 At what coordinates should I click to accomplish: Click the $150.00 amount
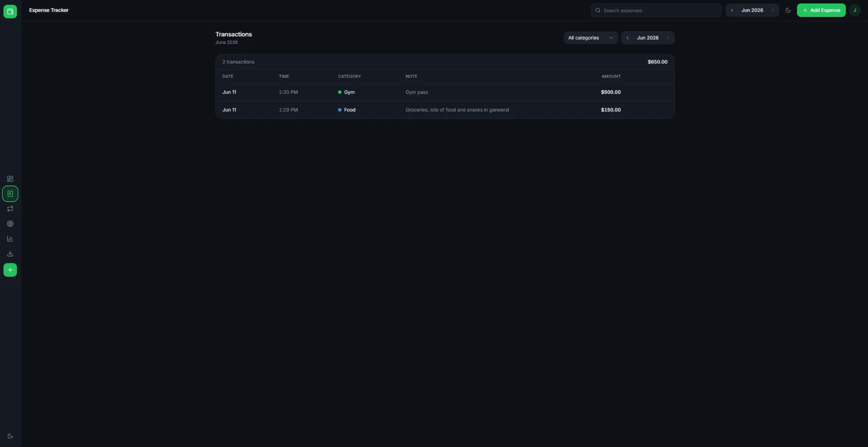pos(611,110)
